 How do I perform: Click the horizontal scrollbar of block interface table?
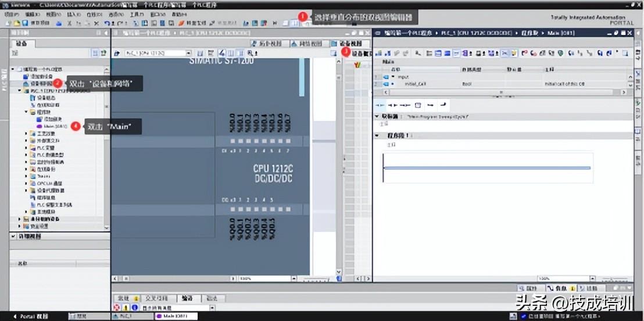click(x=500, y=92)
